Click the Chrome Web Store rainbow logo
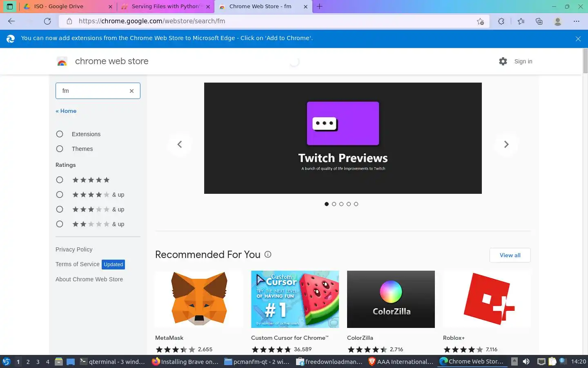Viewport: 588px width, 368px height. tap(62, 61)
